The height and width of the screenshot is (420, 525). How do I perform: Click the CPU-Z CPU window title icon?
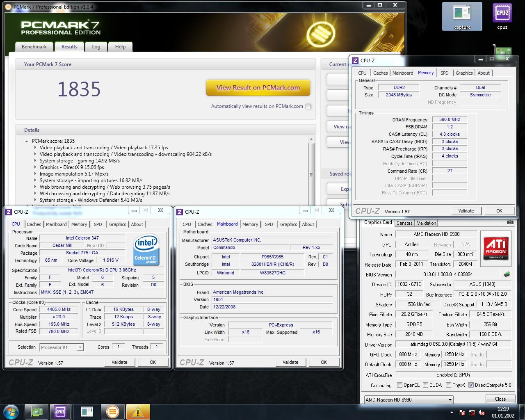point(9,212)
